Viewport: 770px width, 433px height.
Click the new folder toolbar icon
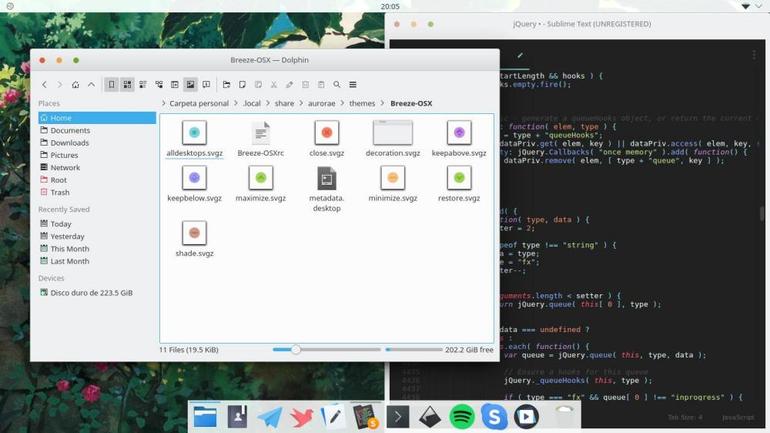226,84
